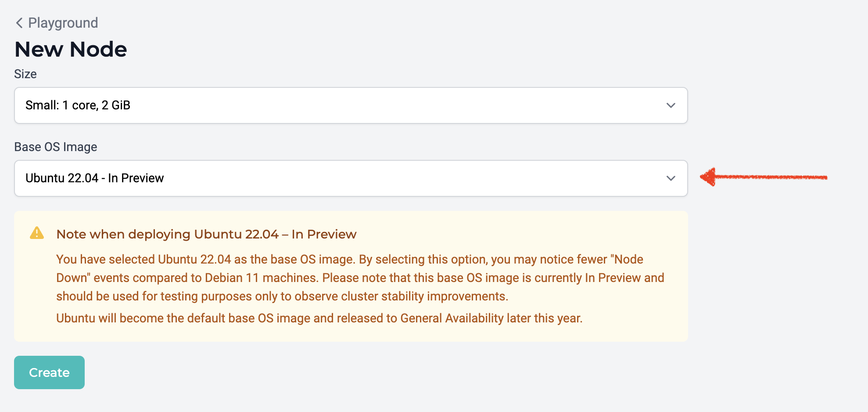Click the paragraph about Node Down events

(360, 278)
